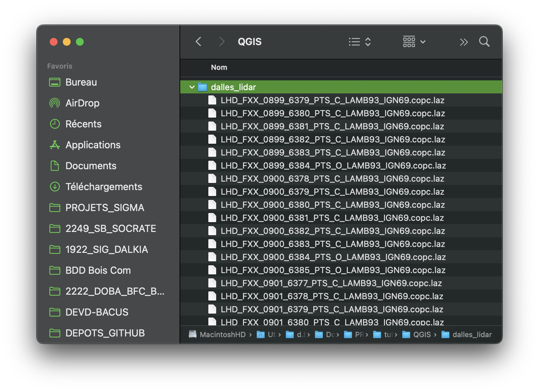Select file LHD_FXX_0899_6381_PTS_C_LAMB93_IGN69.copc.laz

341,126
